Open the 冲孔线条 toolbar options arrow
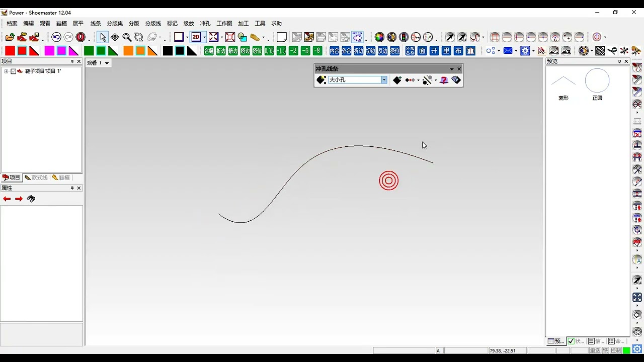The height and width of the screenshot is (362, 644). click(452, 69)
